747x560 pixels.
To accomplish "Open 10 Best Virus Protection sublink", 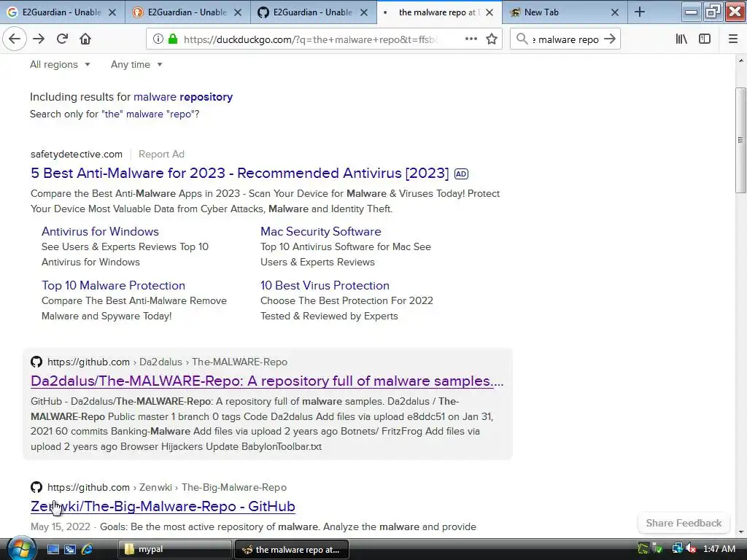I will [x=325, y=285].
